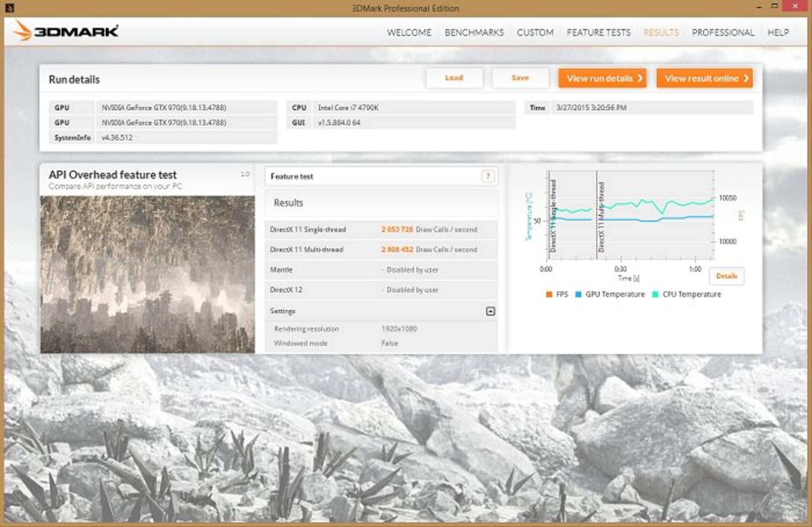Click Intel Core i7 4790K CPU text
812x527 pixels.
(348, 108)
